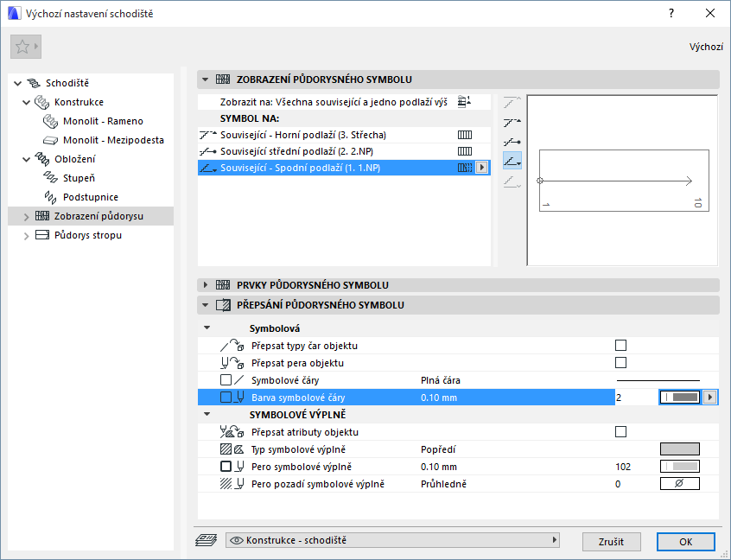Click Pero symbolové výplně pen icon

pos(232,467)
